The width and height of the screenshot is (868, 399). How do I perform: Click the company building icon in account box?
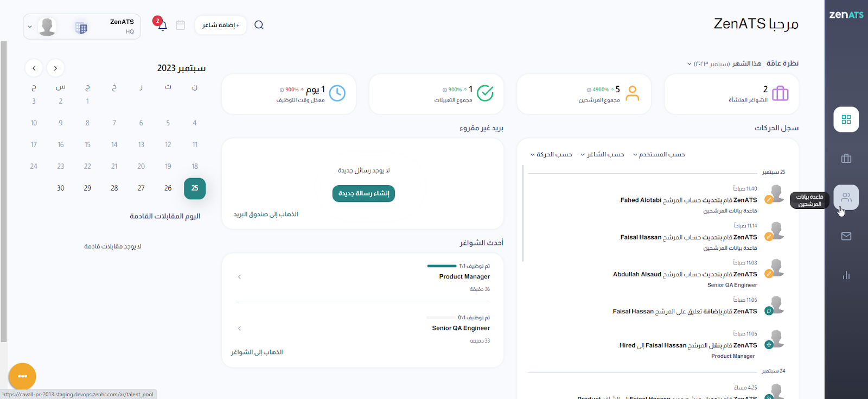[x=81, y=28]
